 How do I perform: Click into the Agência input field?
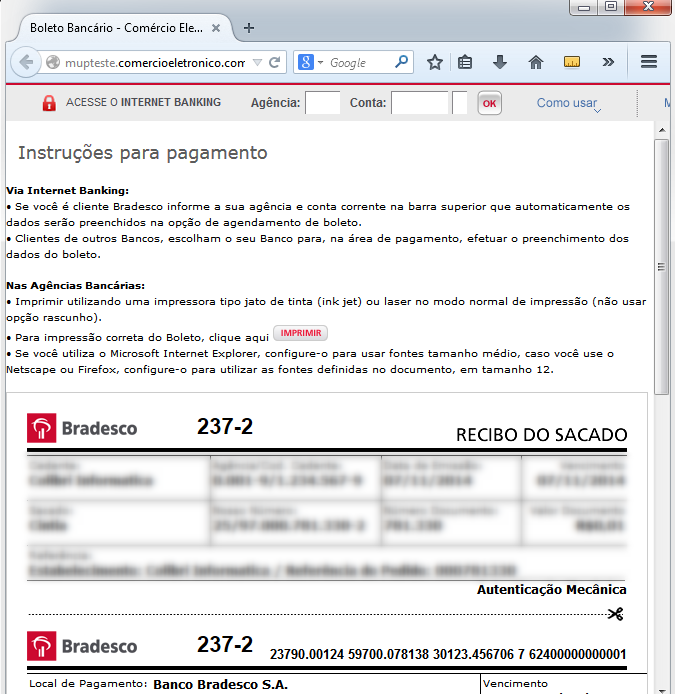click(322, 103)
